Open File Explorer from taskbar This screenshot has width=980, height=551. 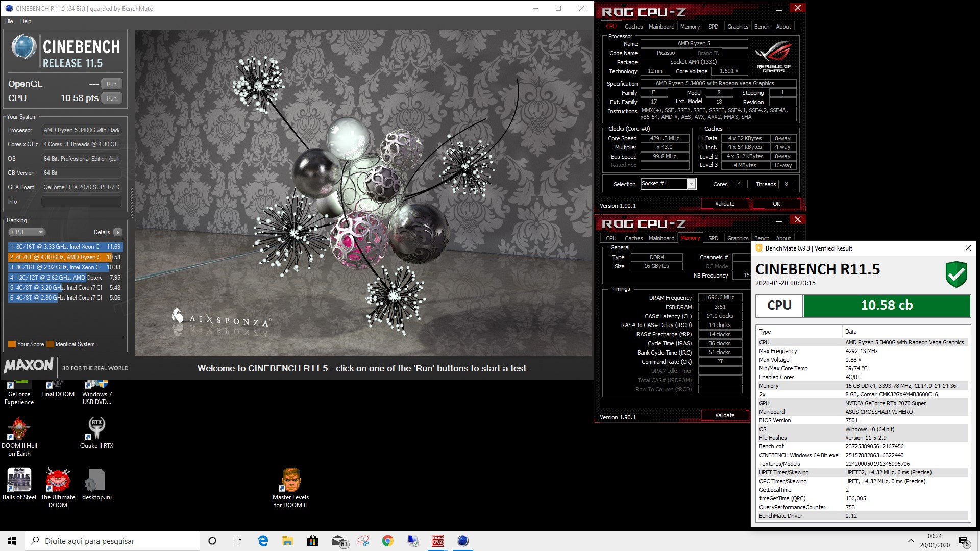pyautogui.click(x=287, y=541)
